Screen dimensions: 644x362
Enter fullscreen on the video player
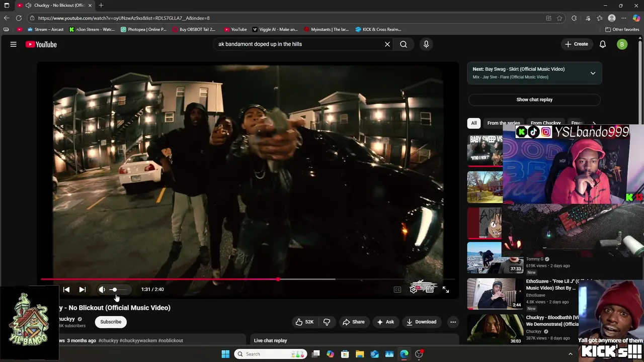(x=446, y=290)
